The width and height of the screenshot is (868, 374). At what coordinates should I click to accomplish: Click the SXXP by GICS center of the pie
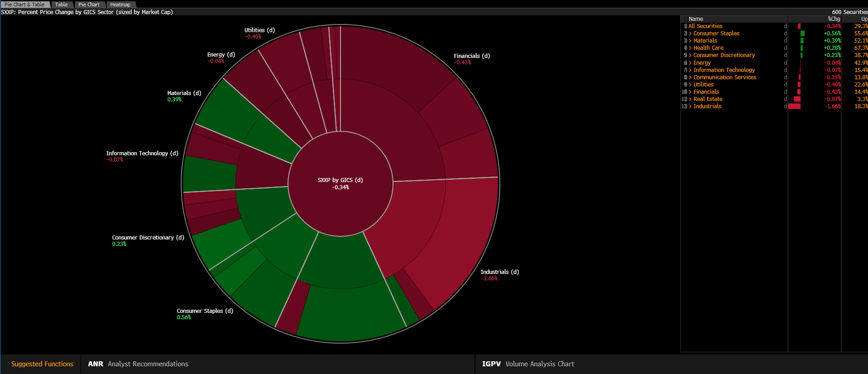coord(340,183)
